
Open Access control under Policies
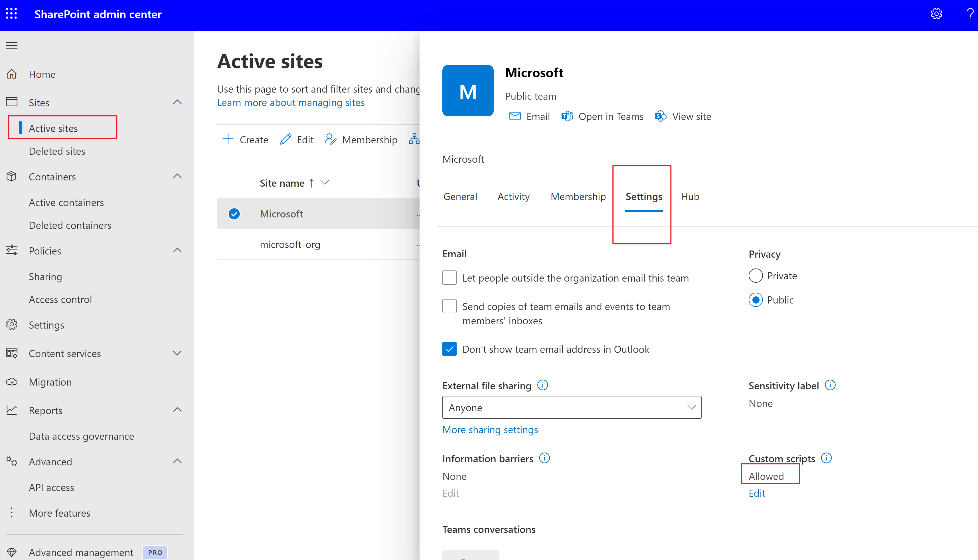[x=60, y=299]
